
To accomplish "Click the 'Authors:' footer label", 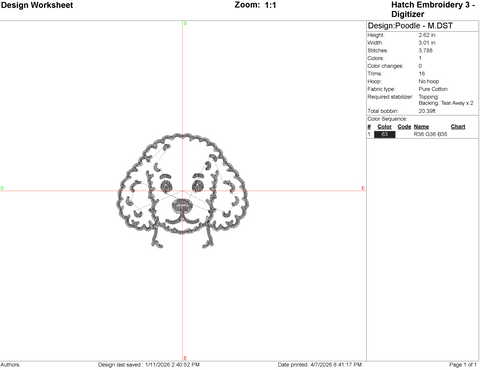I will pyautogui.click(x=10, y=365).
